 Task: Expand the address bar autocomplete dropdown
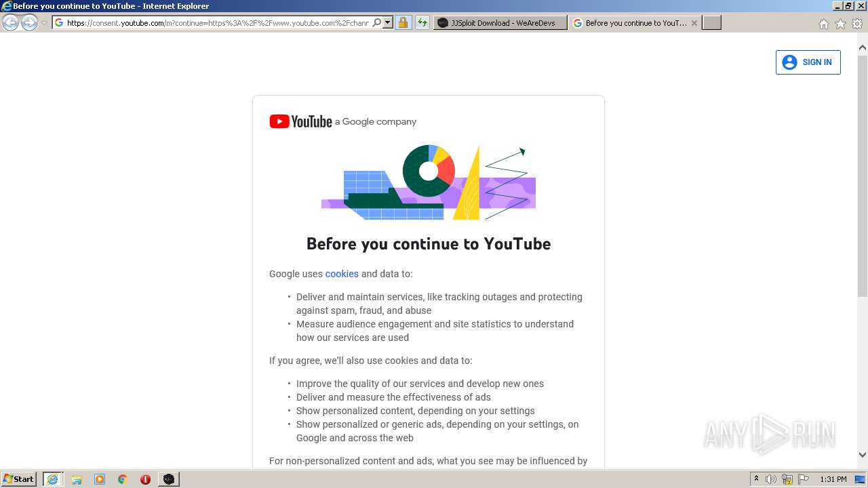(388, 22)
